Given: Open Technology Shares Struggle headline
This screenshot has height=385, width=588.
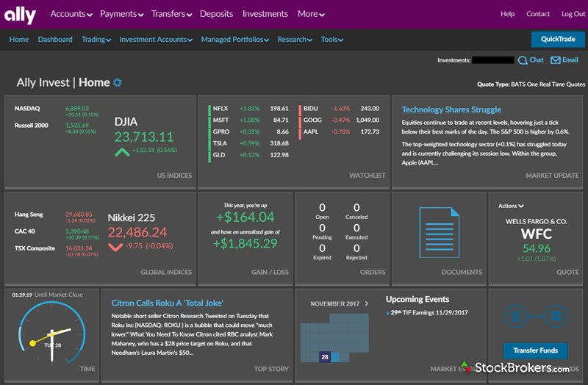Looking at the screenshot, I should pos(451,109).
